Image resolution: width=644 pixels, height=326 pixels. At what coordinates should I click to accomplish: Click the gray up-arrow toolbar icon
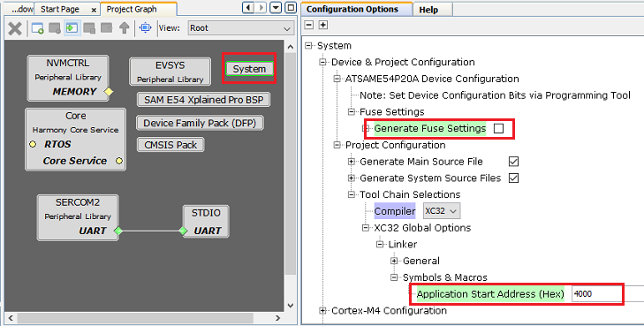tap(124, 28)
